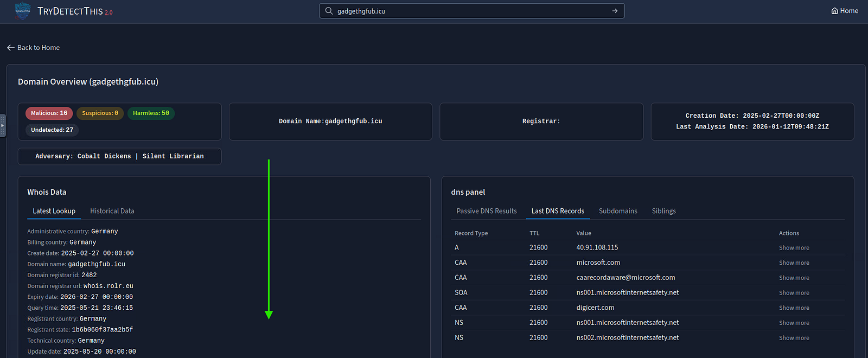The height and width of the screenshot is (358, 868).
Task: Click Domain Name gadgethgfub.icu card
Action: [x=330, y=122]
